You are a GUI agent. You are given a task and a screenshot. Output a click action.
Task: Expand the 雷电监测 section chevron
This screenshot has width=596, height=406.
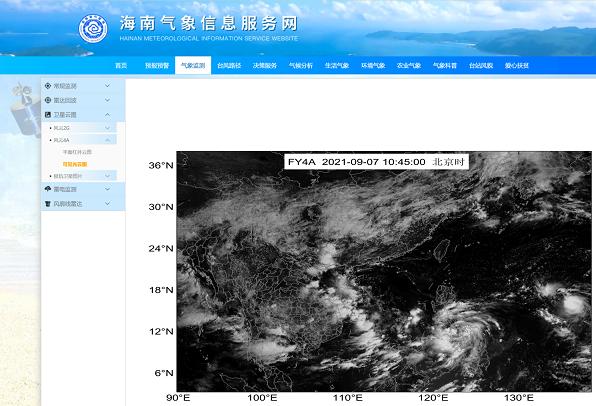click(108, 189)
